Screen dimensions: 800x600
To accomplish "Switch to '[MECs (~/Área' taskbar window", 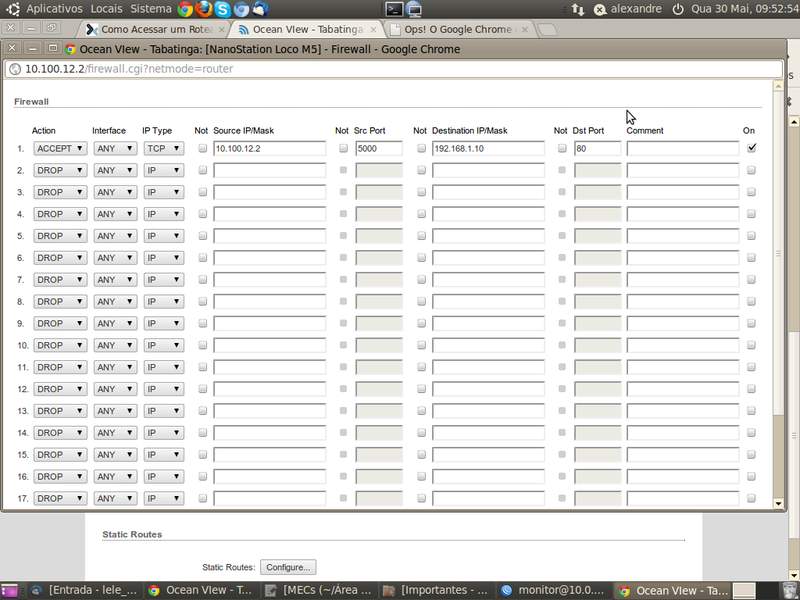I will 319,590.
